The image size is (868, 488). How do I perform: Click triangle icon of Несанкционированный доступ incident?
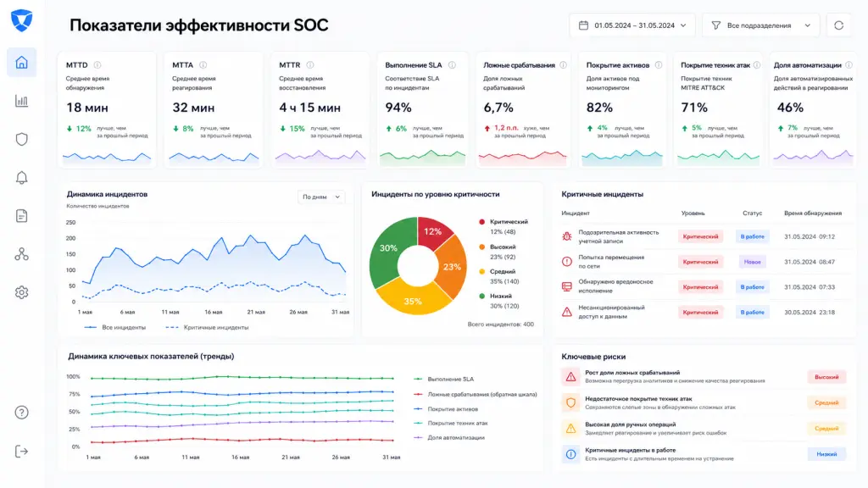pos(567,312)
